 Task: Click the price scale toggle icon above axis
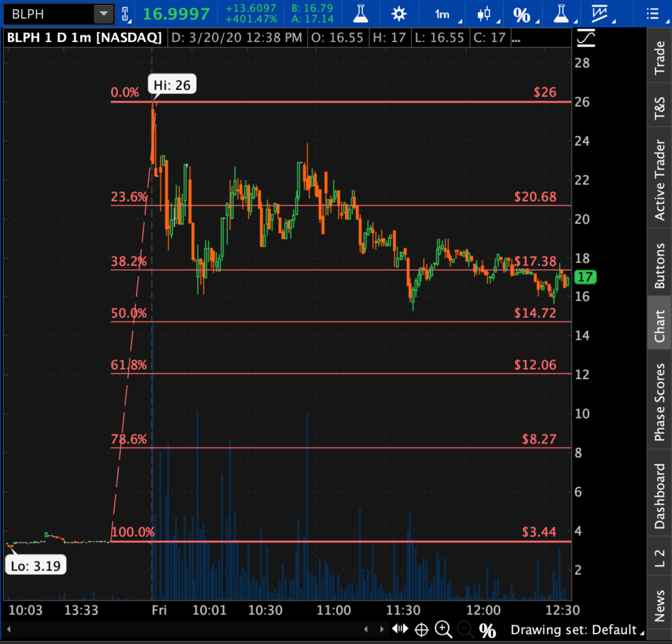586,38
